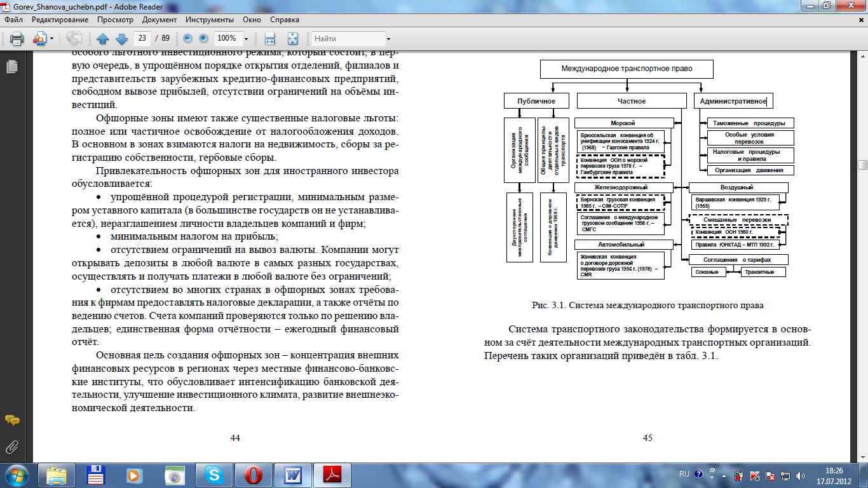This screenshot has width=868, height=488.
Task: Go to next page with the down arrow
Action: [121, 38]
